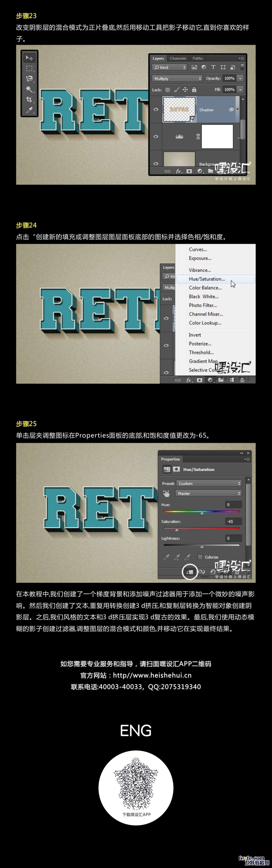The height and width of the screenshot is (868, 272).
Task: Move the Lightness slider handle
Action: 202,547
